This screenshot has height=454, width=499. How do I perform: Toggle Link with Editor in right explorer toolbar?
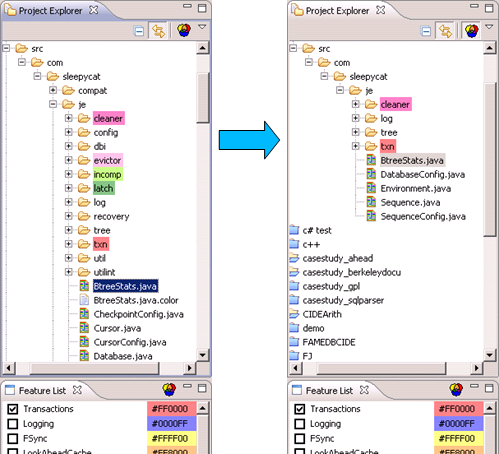pos(445,31)
